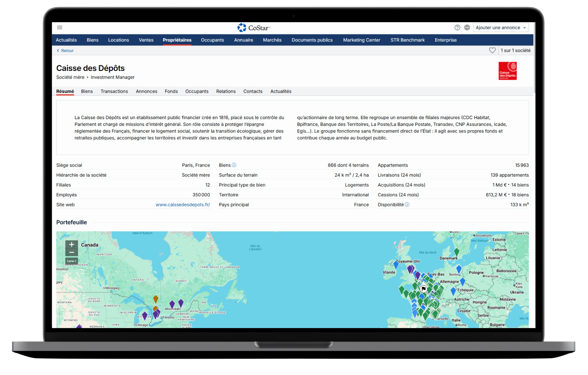Click the "Paris, France" headquarters value
Image resolution: width=588 pixels, height=375 pixels.
point(196,165)
